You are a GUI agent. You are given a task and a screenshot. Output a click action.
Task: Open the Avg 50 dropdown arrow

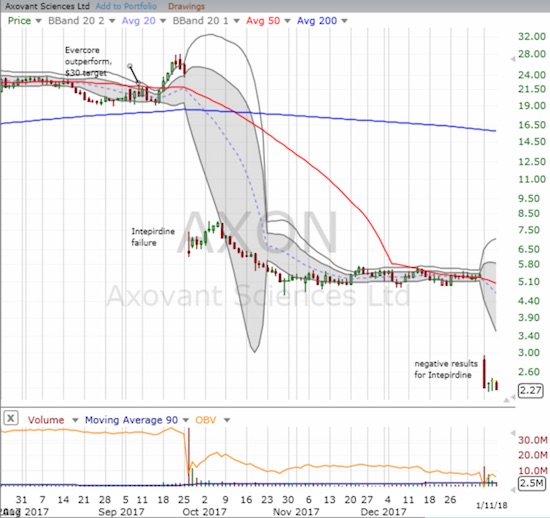point(287,21)
